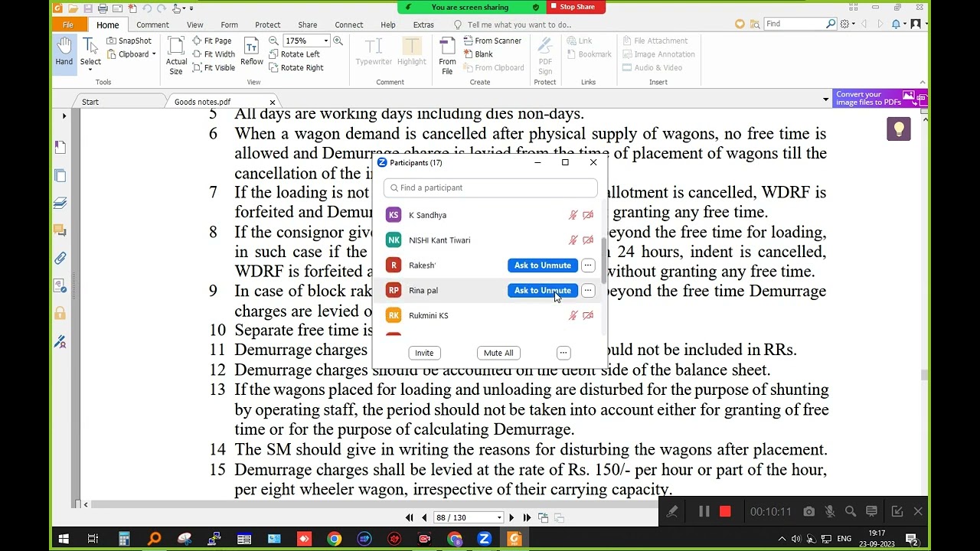Switch to the Protect ribbon tab

268,24
